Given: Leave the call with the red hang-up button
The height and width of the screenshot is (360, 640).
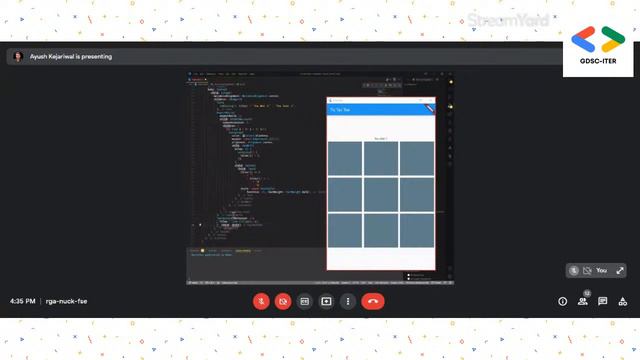Looking at the screenshot, I should coord(373,302).
